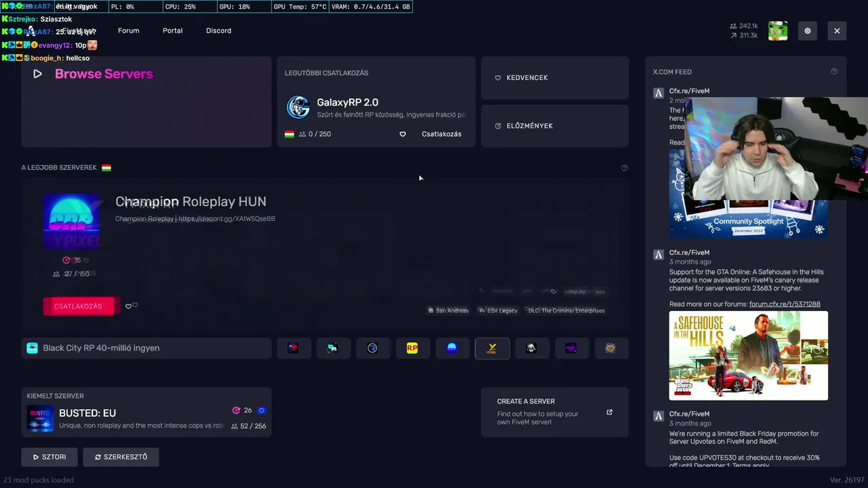Click the first Cfx.re/FiveM post avatar
868x488 pixels.
tap(658, 94)
